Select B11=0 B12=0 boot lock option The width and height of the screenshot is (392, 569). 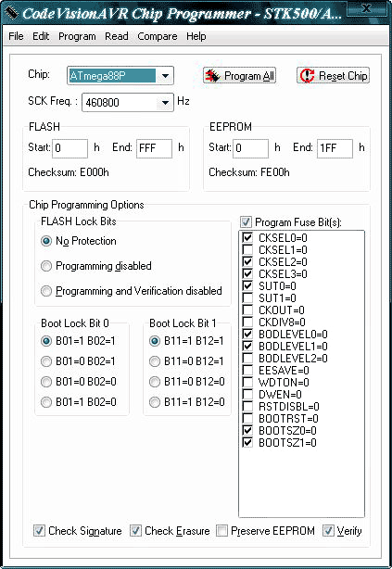[x=155, y=382]
